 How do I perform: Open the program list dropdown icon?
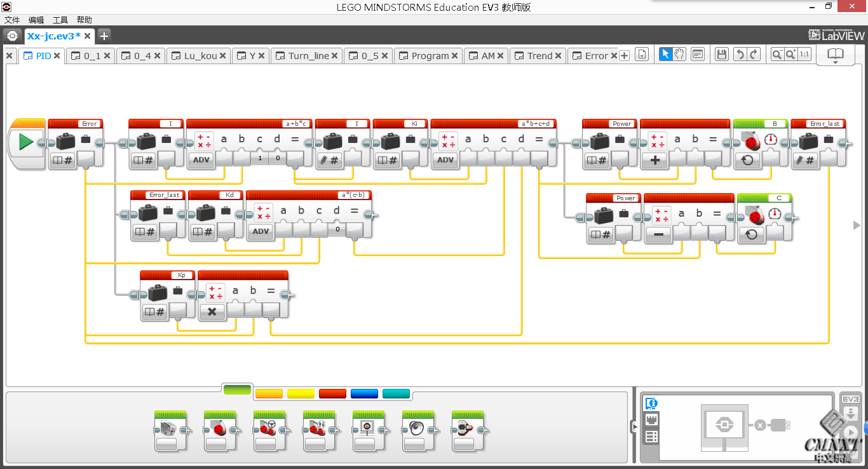tap(642, 55)
